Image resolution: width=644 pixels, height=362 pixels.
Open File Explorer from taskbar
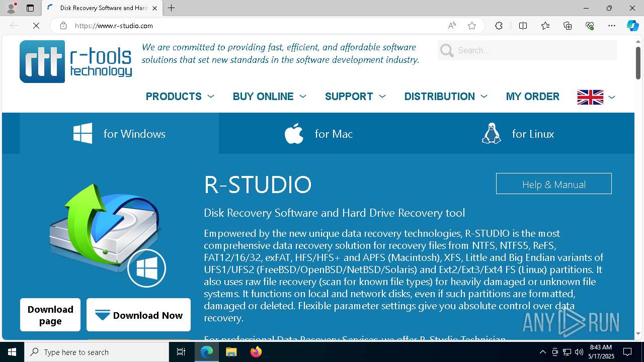231,352
